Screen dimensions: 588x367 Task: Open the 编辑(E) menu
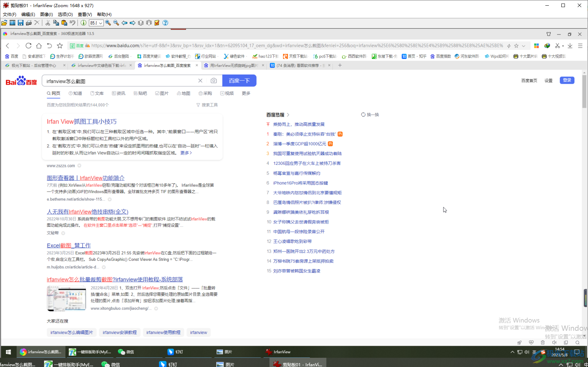click(28, 15)
